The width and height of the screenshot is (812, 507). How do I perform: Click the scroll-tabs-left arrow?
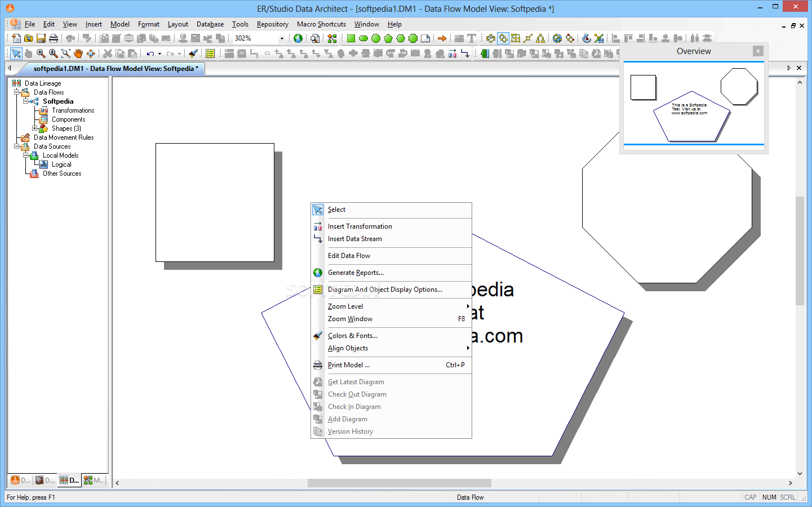pyautogui.click(x=10, y=68)
